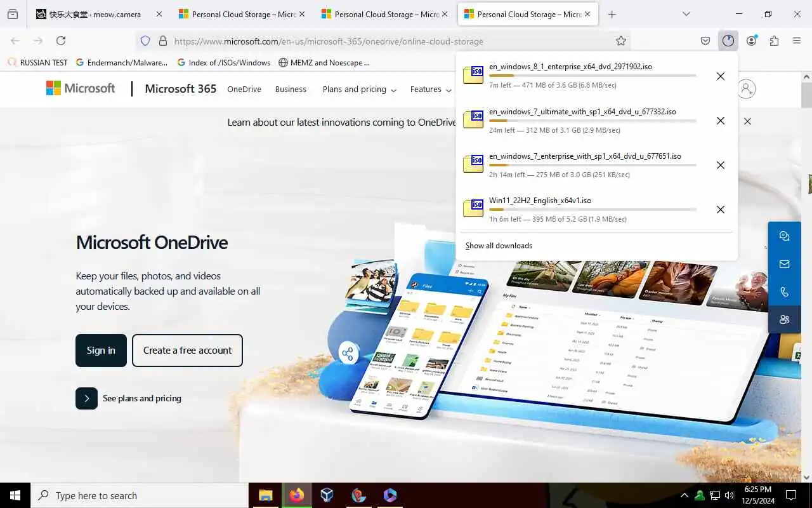Switch to third tab, Personal Cloud Storage
The image size is (812, 508).
pyautogui.click(x=384, y=14)
